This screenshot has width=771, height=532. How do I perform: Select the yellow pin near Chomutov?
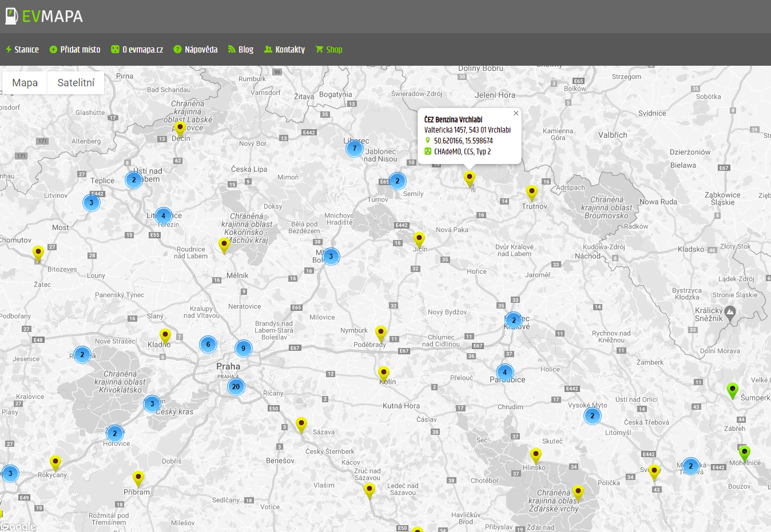tap(38, 253)
